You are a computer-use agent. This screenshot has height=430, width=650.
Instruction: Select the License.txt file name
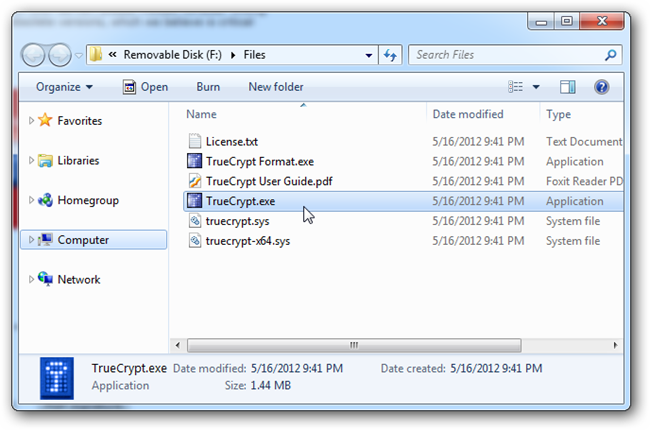(x=232, y=142)
